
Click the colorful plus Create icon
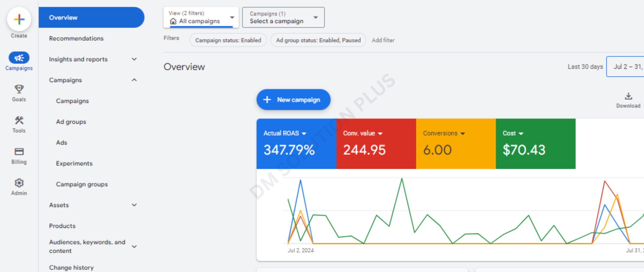click(19, 19)
